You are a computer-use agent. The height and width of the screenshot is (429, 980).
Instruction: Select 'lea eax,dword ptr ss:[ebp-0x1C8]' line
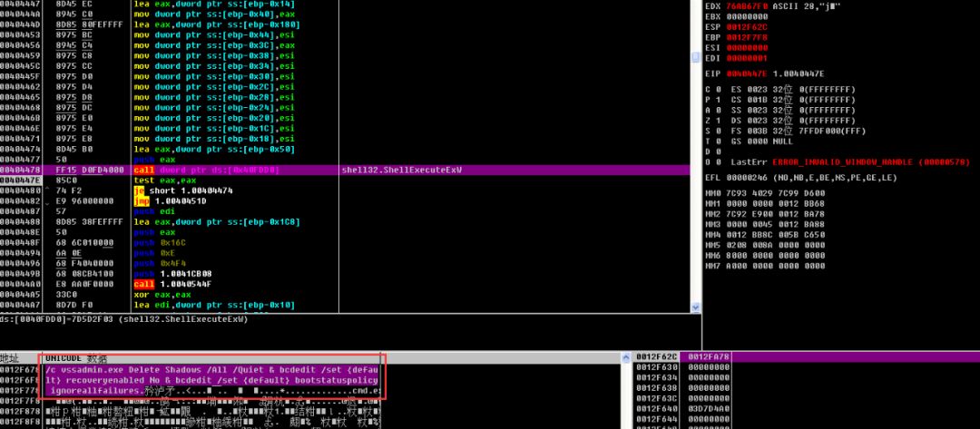pos(217,221)
